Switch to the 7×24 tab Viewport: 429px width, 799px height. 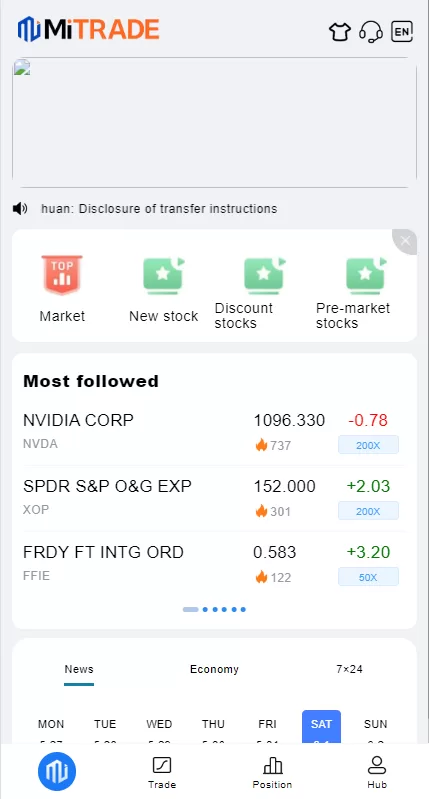(x=350, y=669)
